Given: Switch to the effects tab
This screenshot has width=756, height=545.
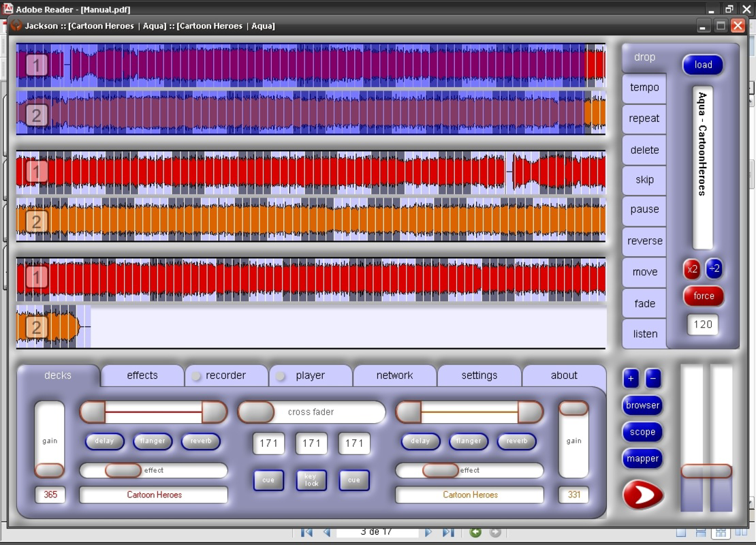Looking at the screenshot, I should point(142,375).
